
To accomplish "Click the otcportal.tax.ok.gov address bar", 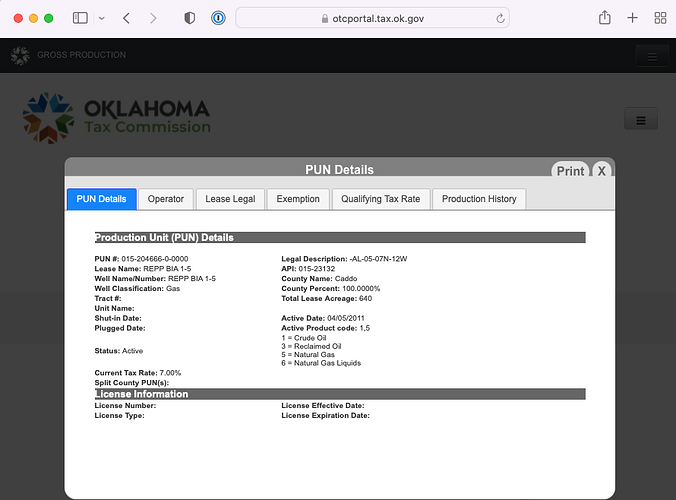I will (x=372, y=18).
